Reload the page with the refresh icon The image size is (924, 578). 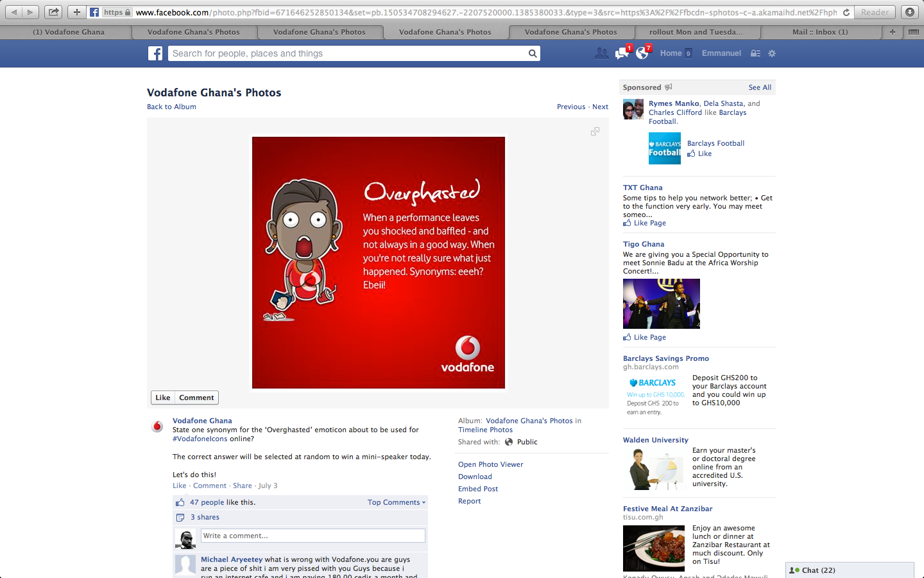pos(846,12)
